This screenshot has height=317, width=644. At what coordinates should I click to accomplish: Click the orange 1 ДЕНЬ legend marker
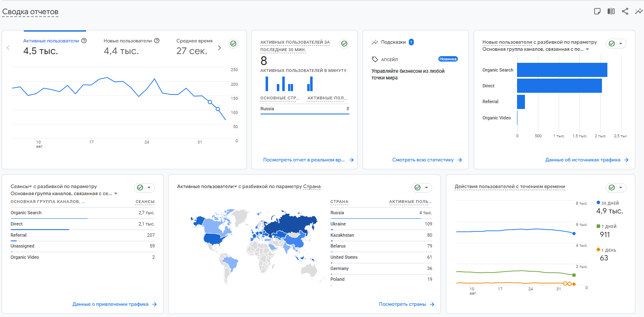point(598,250)
